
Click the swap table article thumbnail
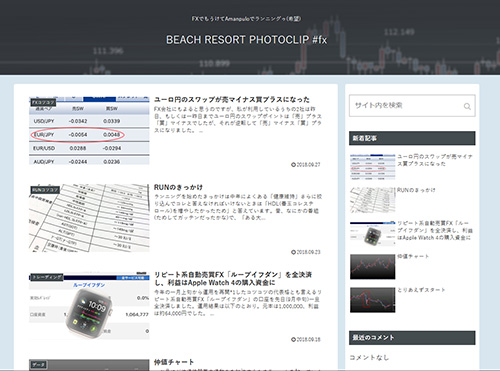tap(89, 130)
